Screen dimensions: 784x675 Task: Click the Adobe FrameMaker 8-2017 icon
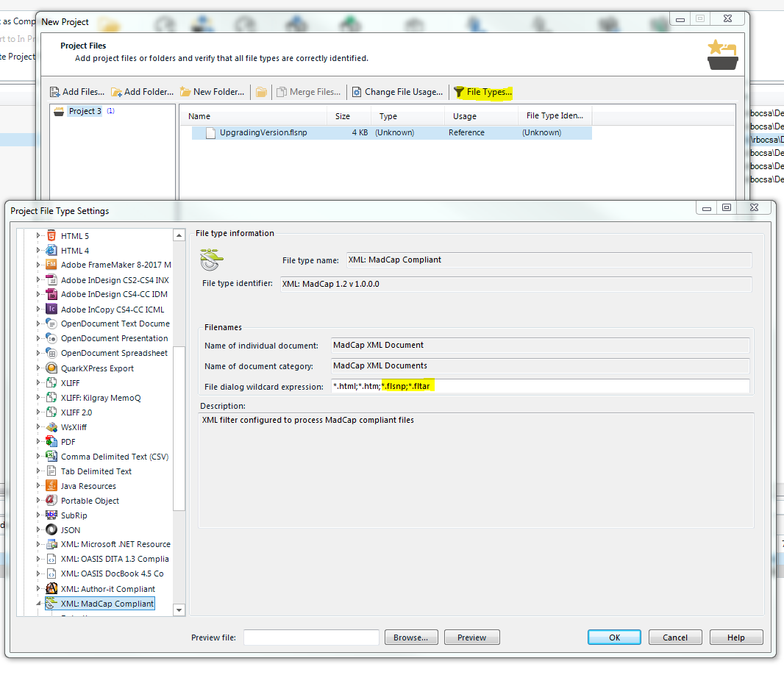(51, 265)
